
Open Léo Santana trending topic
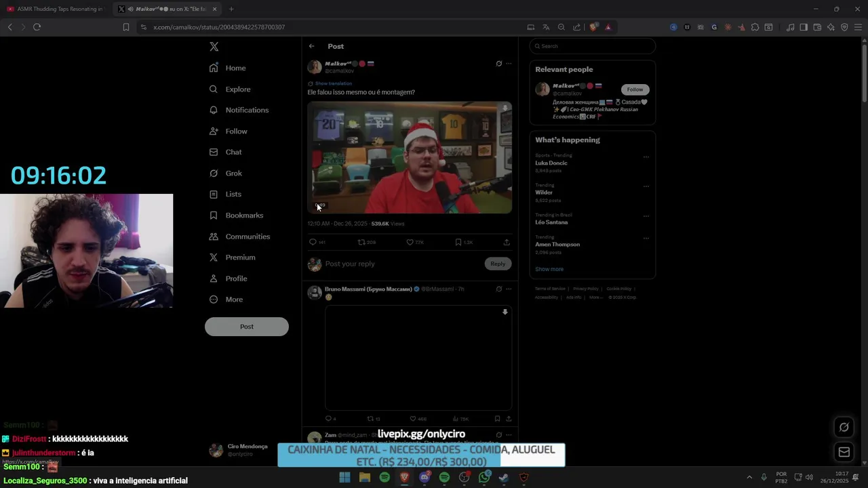[x=551, y=222]
